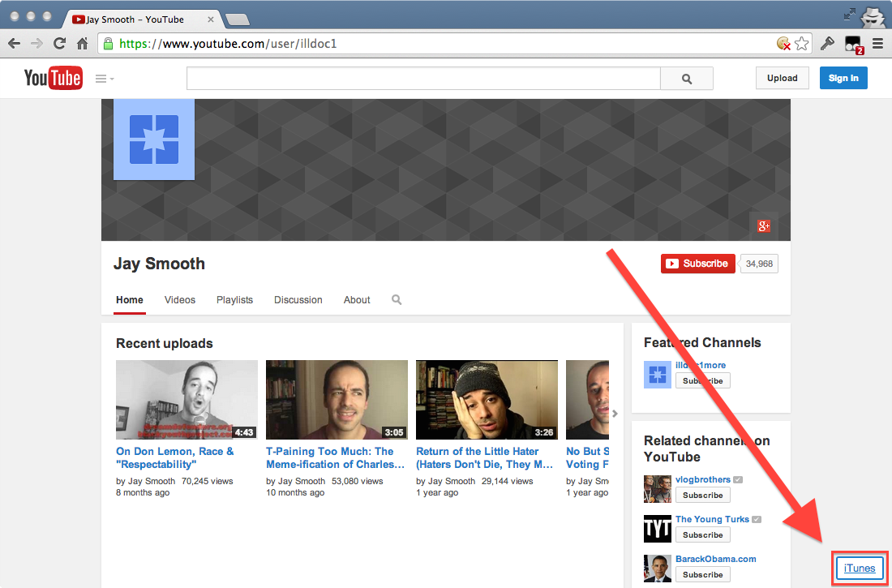The image size is (892, 588).
Task: Toggle fullscreen with the arrows icon
Action: click(849, 15)
